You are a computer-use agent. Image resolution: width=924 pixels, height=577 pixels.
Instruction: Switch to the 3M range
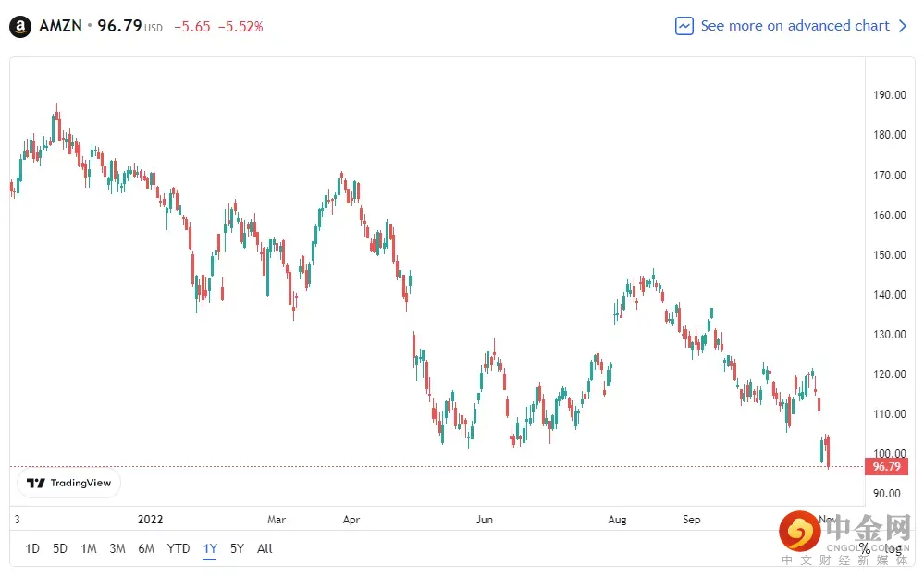(117, 548)
